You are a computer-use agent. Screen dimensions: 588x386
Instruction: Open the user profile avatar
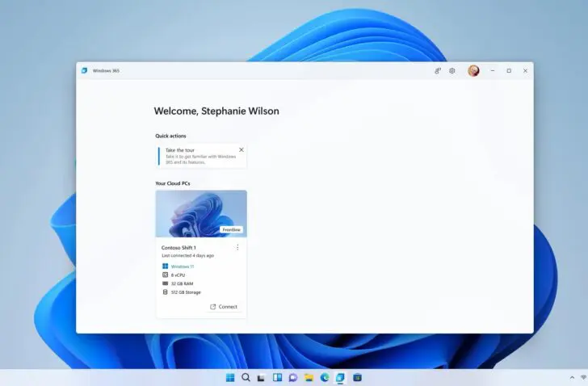(473, 70)
